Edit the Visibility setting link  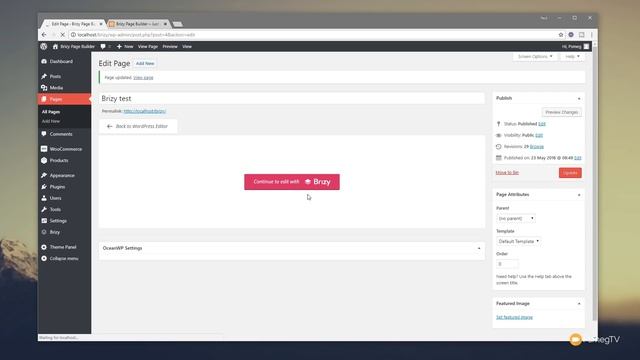[539, 135]
